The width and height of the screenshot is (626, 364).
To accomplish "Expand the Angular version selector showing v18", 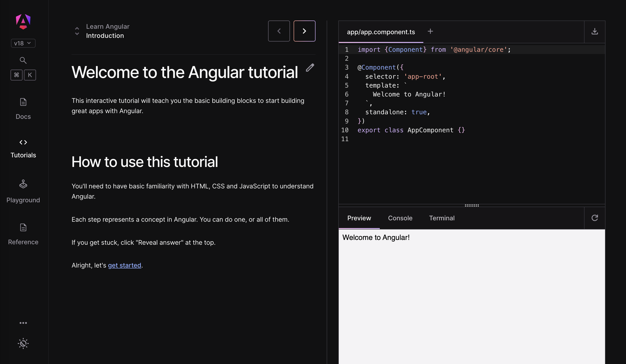I will [x=23, y=43].
